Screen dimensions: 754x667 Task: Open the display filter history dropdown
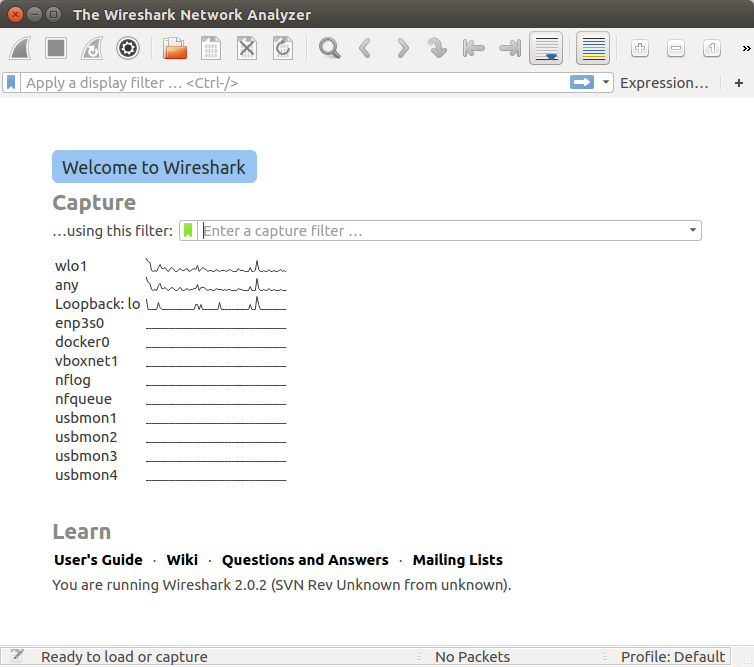pos(606,82)
